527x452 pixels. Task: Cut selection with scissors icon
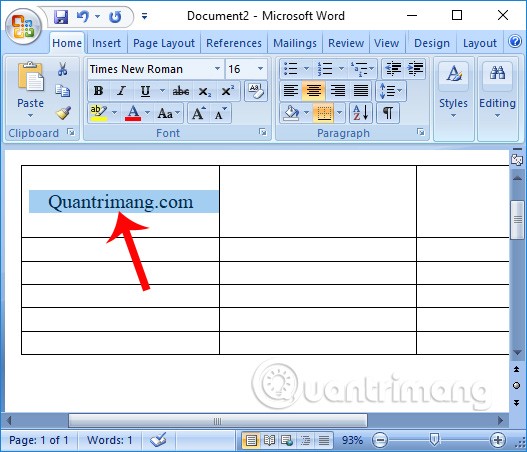[x=63, y=69]
